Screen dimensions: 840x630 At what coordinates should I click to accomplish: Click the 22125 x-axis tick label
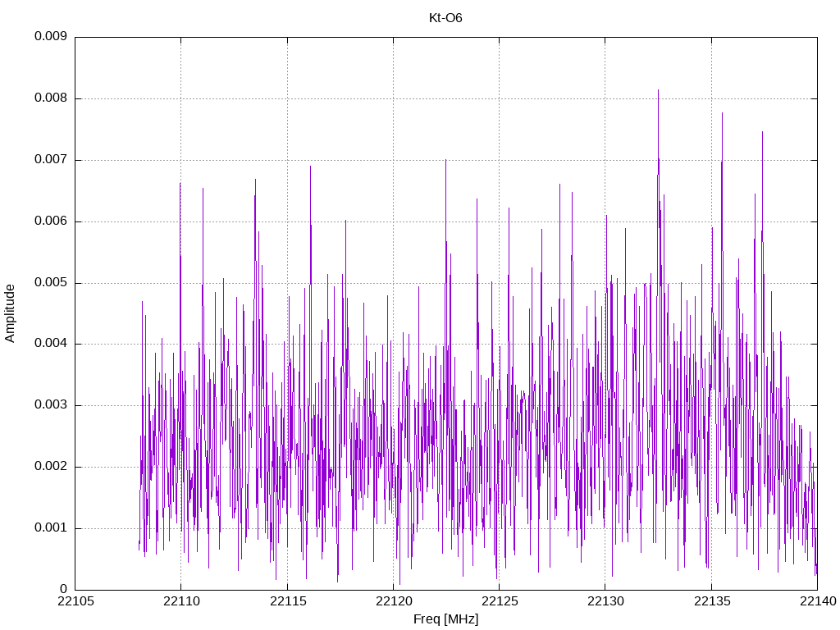pyautogui.click(x=500, y=601)
